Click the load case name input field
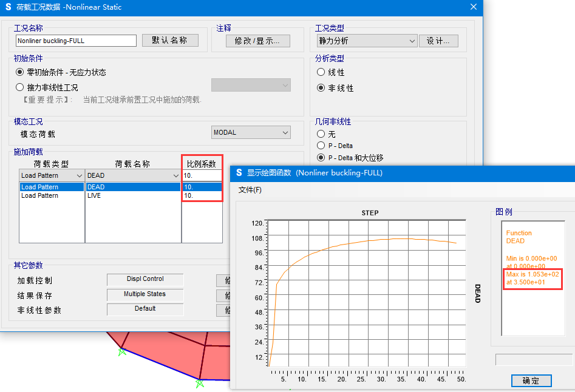This screenshot has width=575, height=392. (x=76, y=41)
